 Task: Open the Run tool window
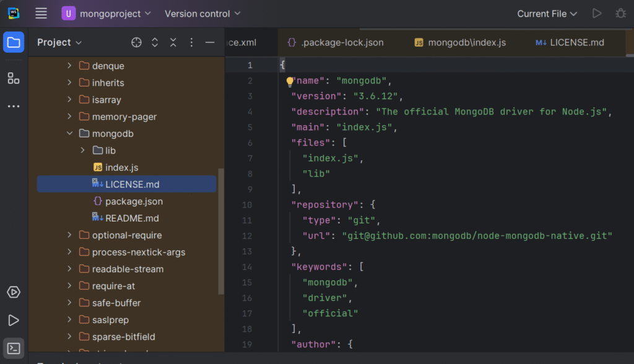[x=14, y=320]
